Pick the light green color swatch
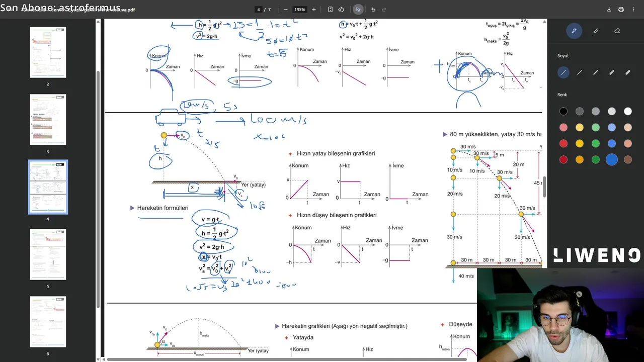This screenshot has width=644, height=362. 596,128
